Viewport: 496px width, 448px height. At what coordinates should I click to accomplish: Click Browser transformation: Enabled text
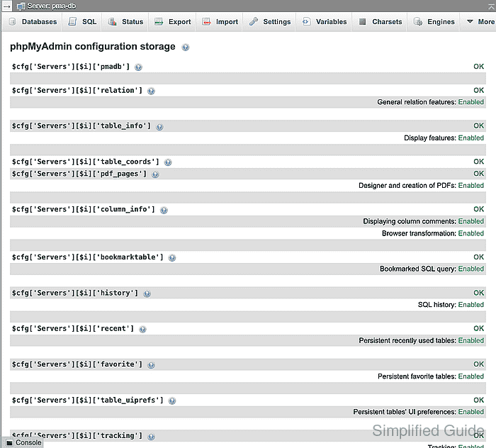[433, 233]
